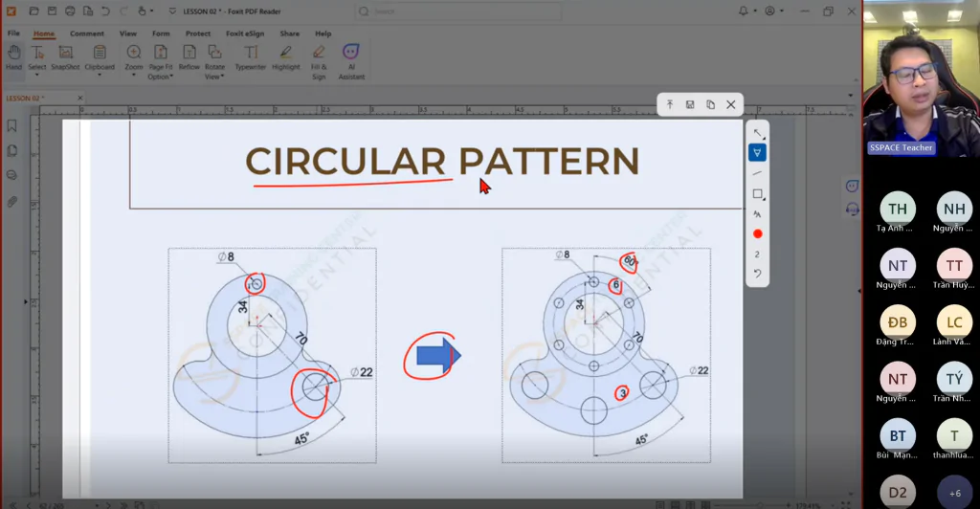Close the floating annotation toolbar
The width and height of the screenshot is (980, 509).
730,104
